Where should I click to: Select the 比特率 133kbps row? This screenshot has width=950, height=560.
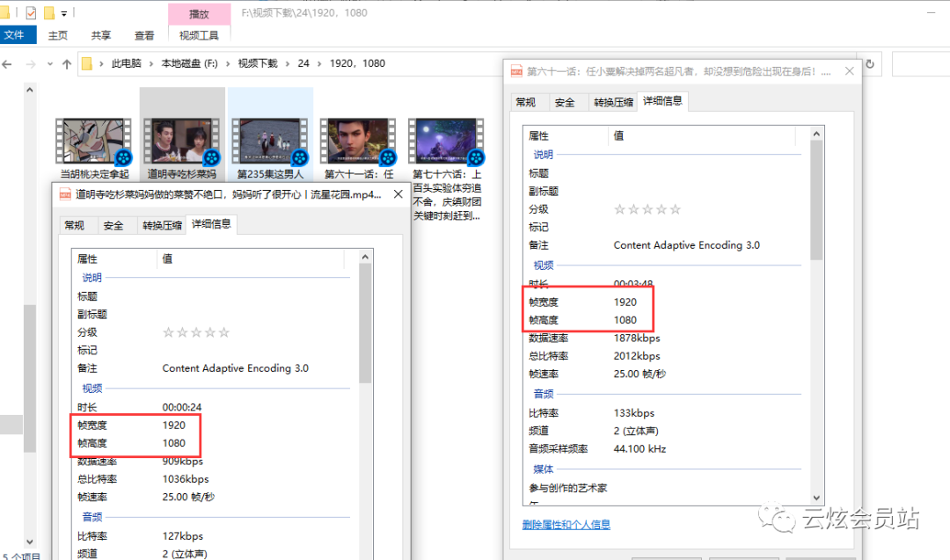(x=665, y=413)
